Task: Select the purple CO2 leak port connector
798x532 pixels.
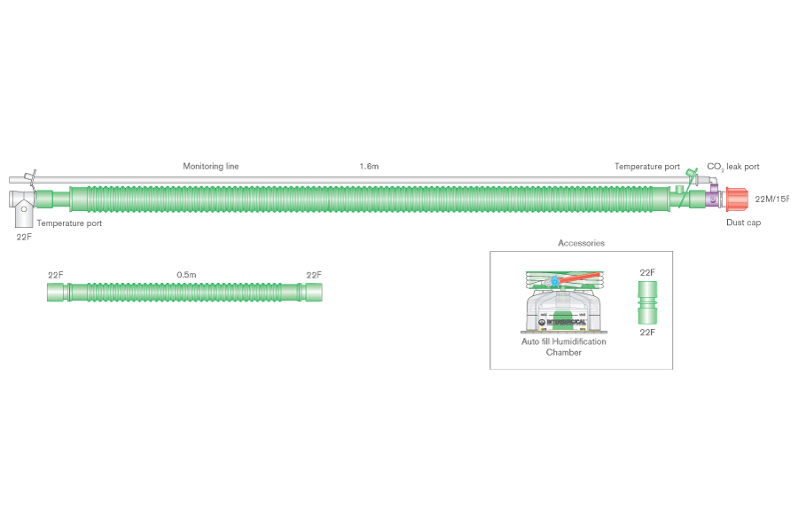Action: coord(713,199)
